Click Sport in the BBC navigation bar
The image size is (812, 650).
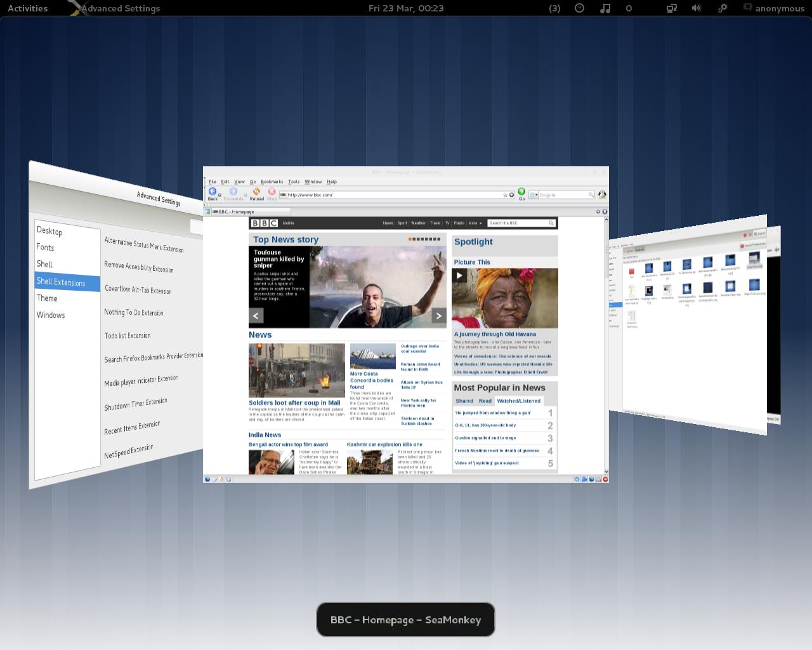pos(402,223)
